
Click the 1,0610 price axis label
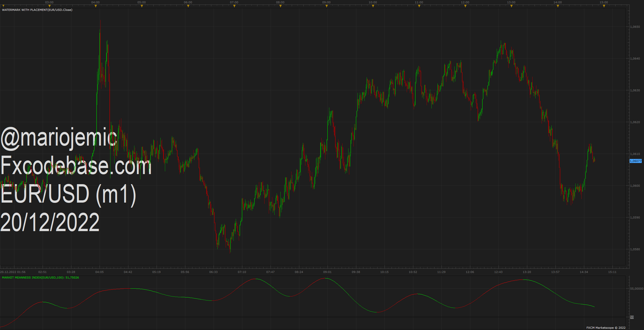(635, 154)
